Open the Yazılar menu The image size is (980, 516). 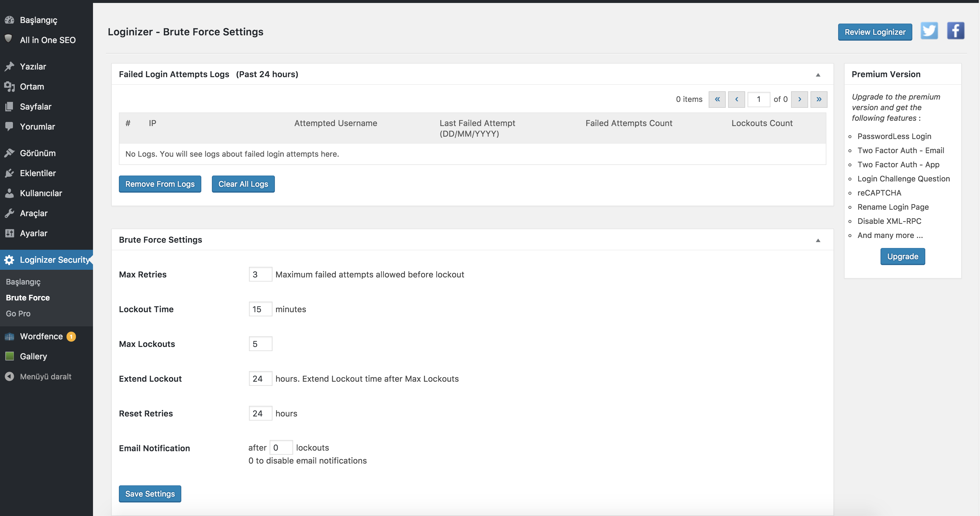click(46, 66)
